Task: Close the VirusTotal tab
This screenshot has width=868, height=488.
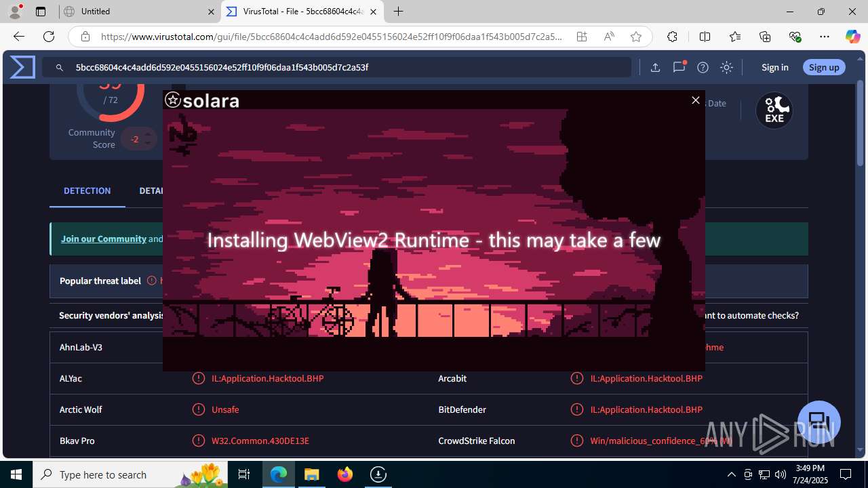Action: (373, 12)
